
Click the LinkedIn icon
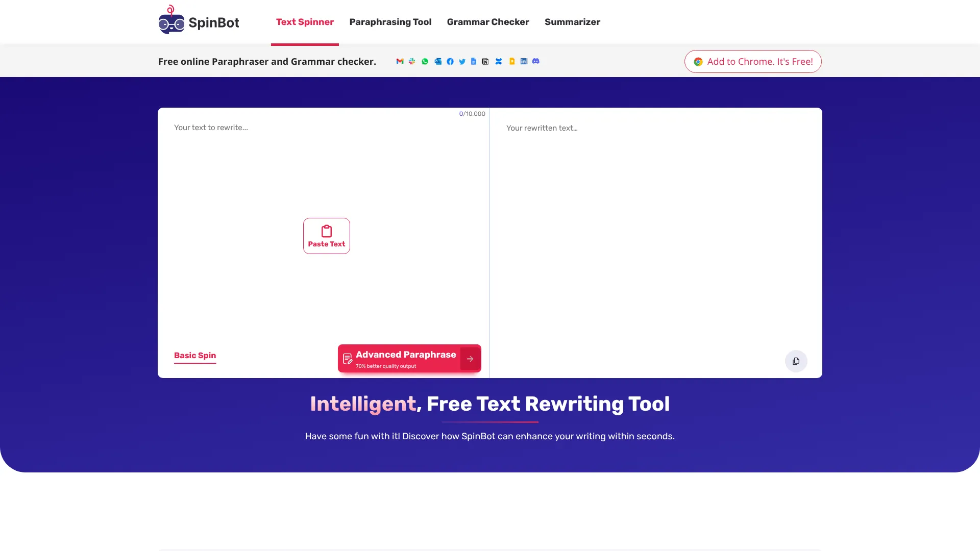[524, 61]
